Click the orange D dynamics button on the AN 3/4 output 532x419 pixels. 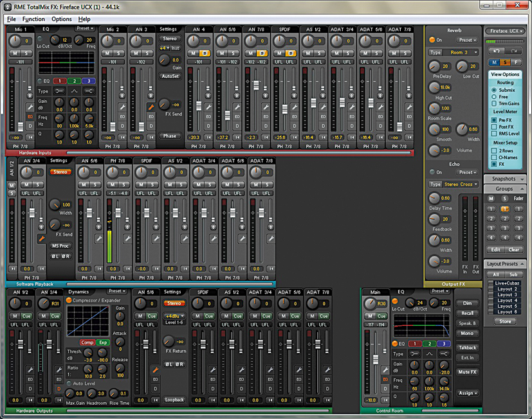coord(59,389)
